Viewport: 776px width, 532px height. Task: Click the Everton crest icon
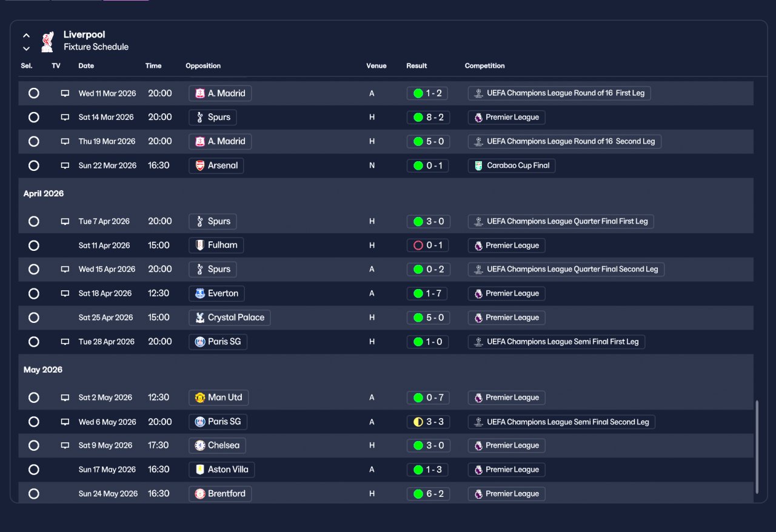[x=200, y=293]
